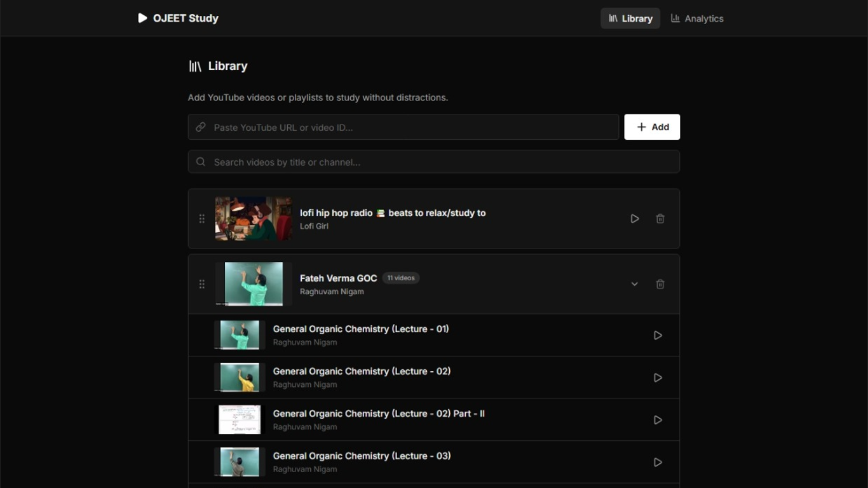Collapse the Fateh Verma GOC playlist
This screenshot has width=868, height=488.
coord(634,284)
